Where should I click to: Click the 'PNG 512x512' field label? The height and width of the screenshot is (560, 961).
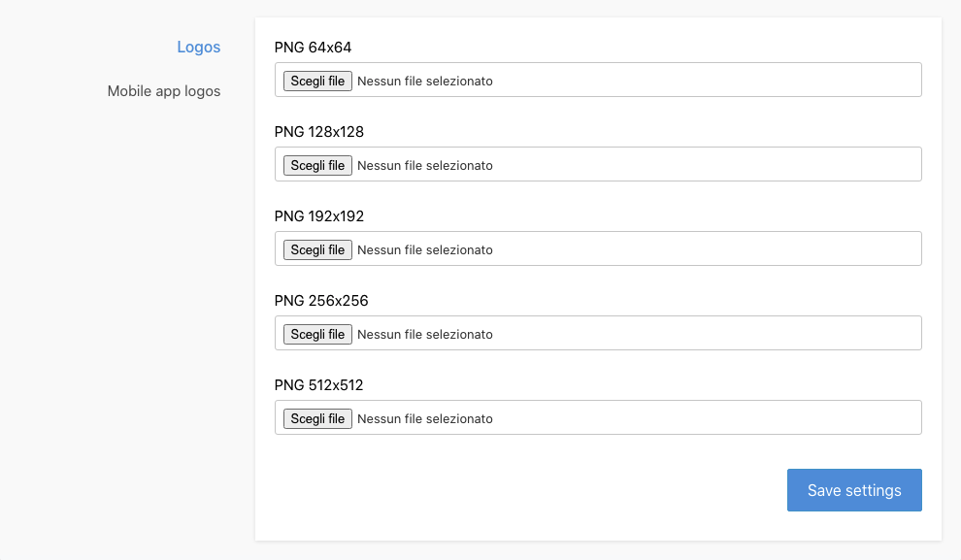pyautogui.click(x=318, y=384)
